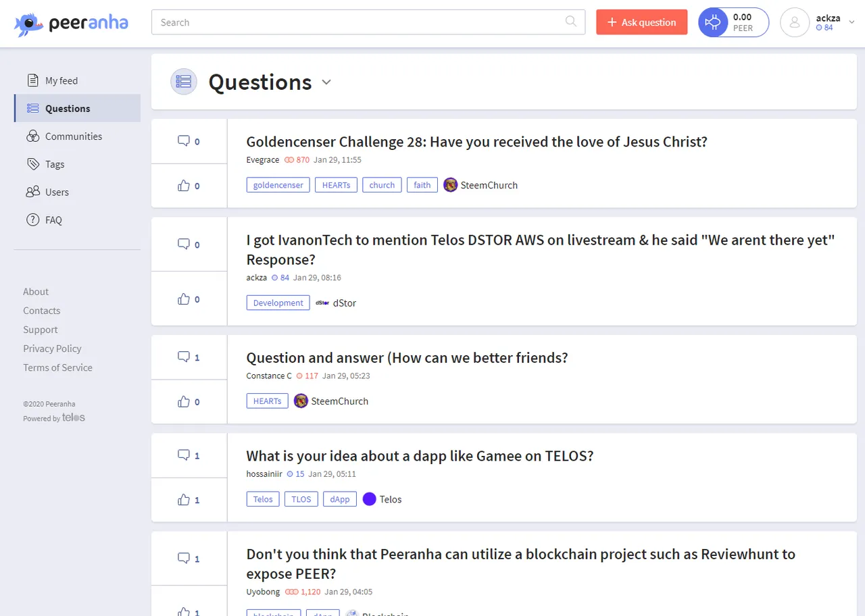Open My feed in sidebar
This screenshot has width=865, height=616.
77,80
